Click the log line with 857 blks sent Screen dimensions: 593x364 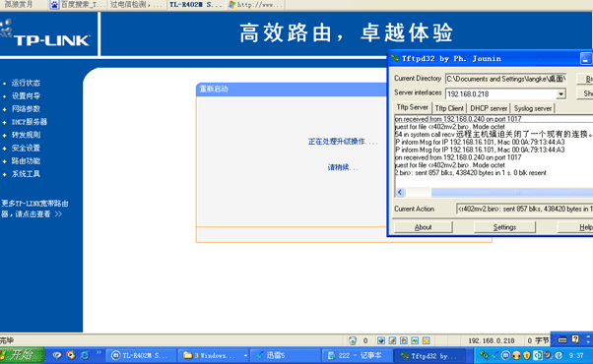pos(471,173)
